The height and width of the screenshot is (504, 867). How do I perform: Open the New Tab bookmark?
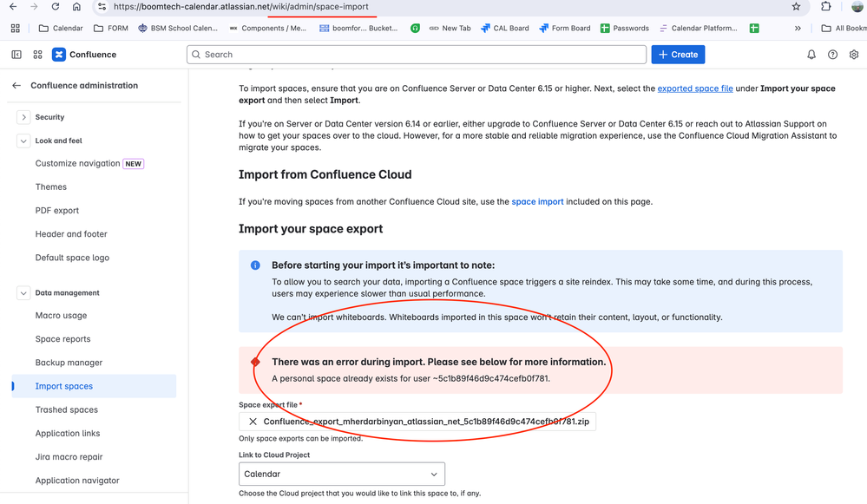pos(450,28)
